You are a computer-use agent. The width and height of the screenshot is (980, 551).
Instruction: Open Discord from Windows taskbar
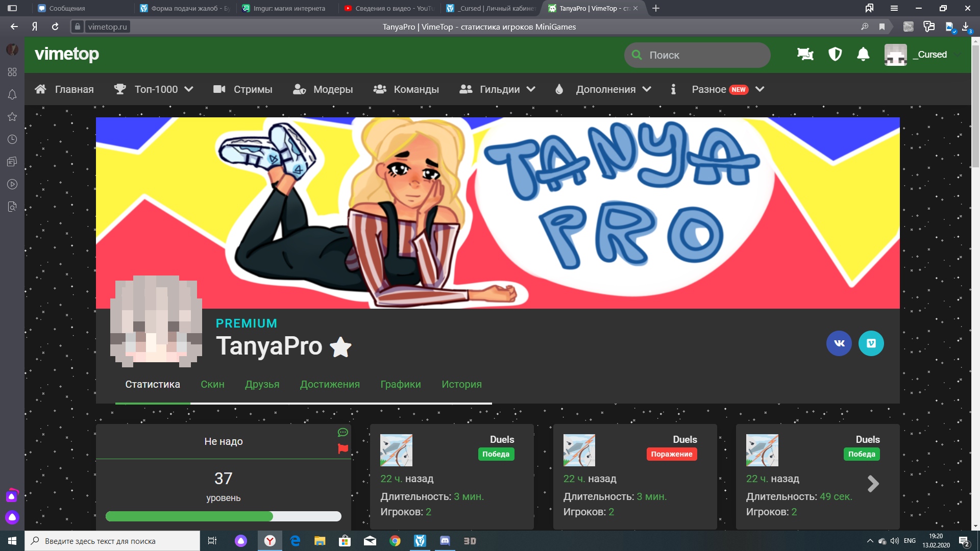pos(445,541)
